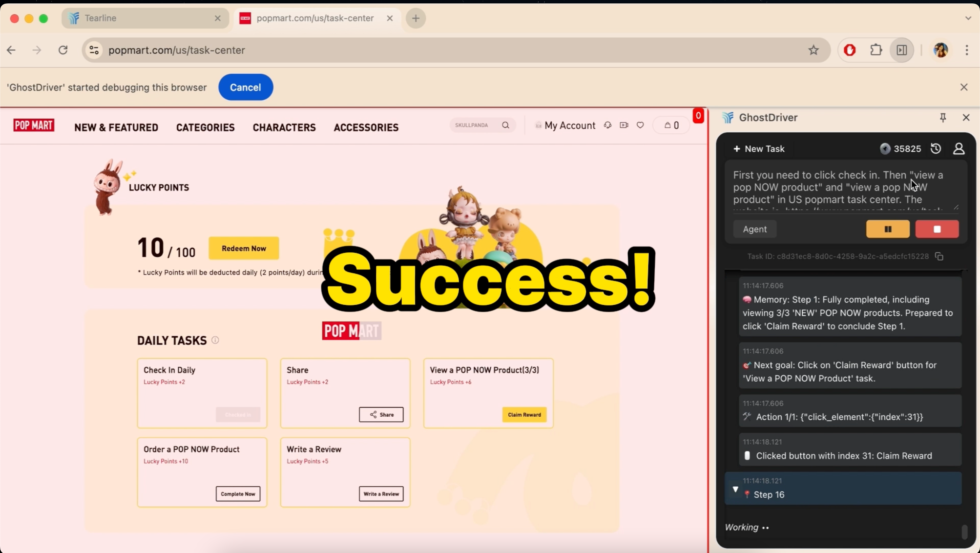
Task: Collapse the Step 16 entry
Action: pos(735,489)
